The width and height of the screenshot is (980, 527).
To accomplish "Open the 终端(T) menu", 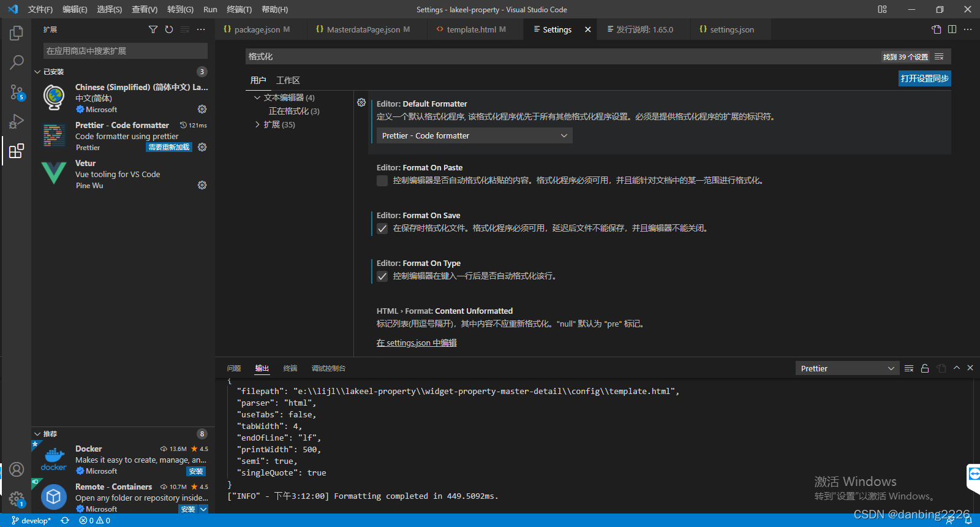I will pos(239,9).
